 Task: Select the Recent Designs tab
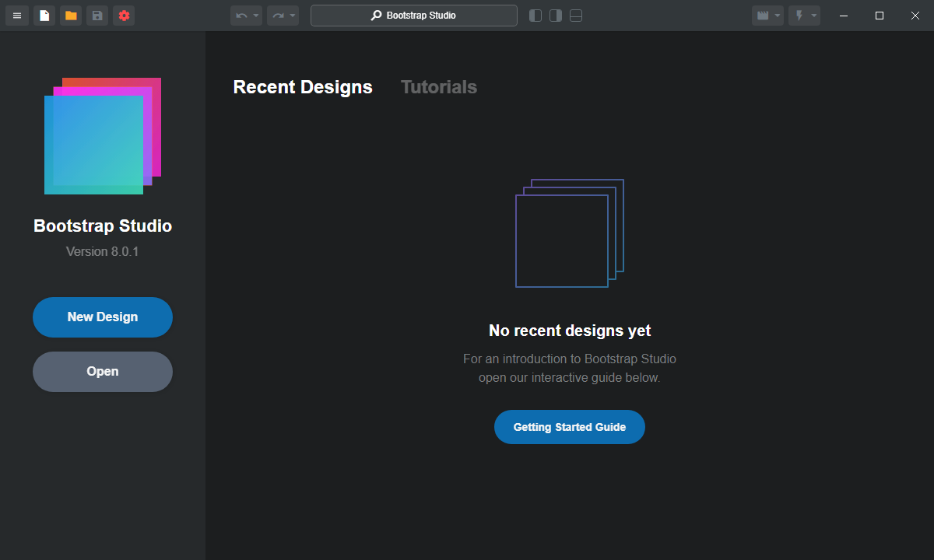(302, 87)
